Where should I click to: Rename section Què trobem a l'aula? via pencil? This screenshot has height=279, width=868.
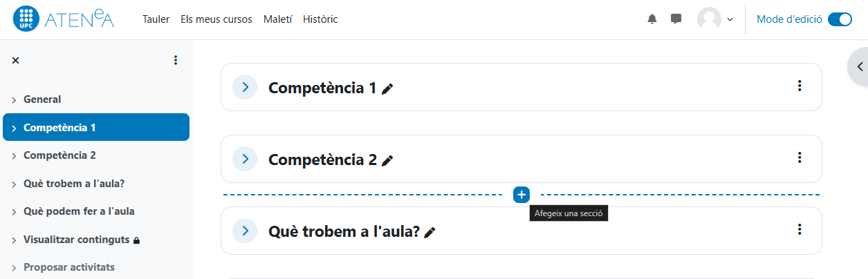tap(430, 233)
